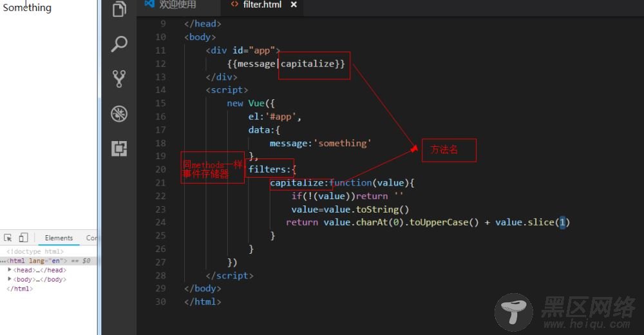Select the <!doctype html> line in DevTools

(35, 251)
